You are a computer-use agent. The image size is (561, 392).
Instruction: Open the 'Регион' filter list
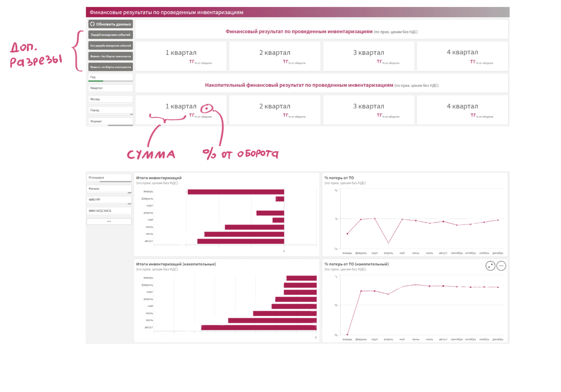click(x=109, y=189)
